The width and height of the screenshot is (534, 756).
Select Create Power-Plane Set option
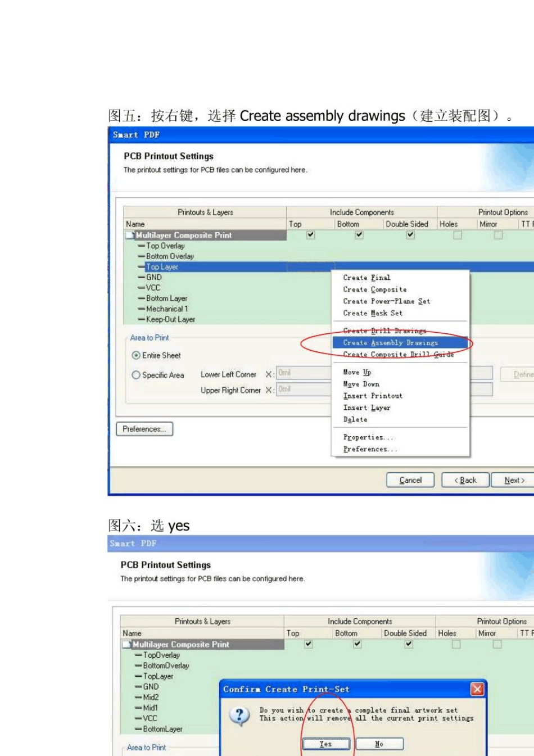click(386, 301)
